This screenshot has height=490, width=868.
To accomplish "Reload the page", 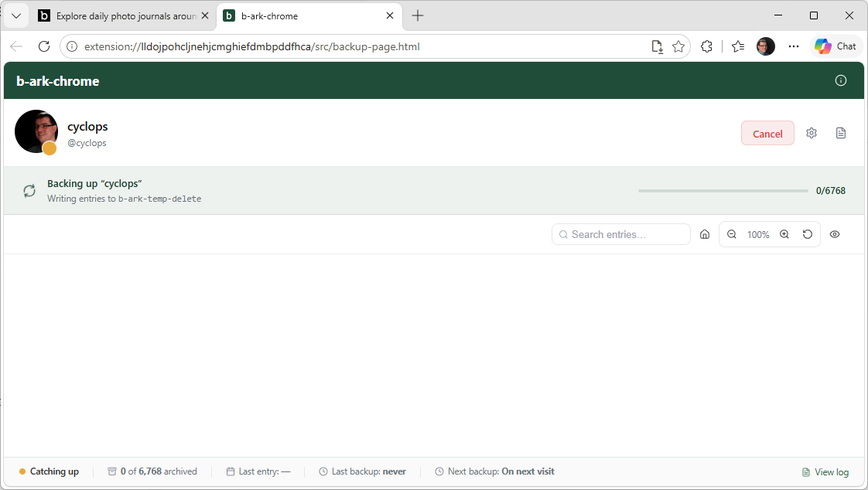I will pos(44,46).
